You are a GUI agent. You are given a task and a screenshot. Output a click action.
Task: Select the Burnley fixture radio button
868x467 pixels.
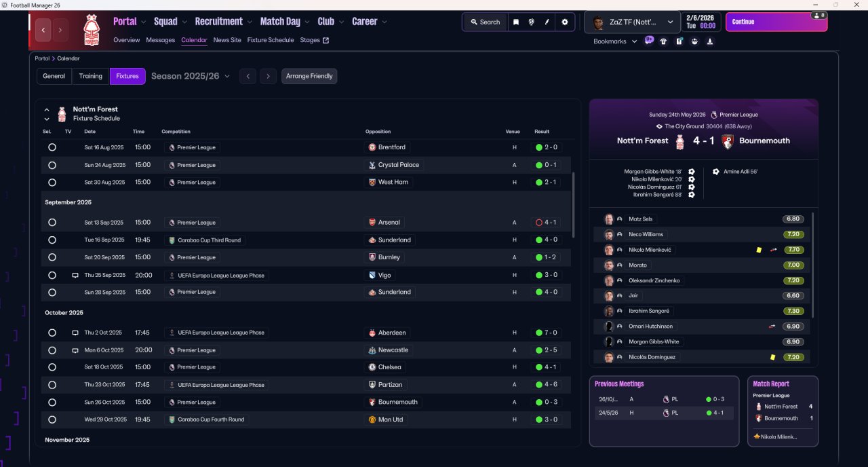pyautogui.click(x=52, y=257)
